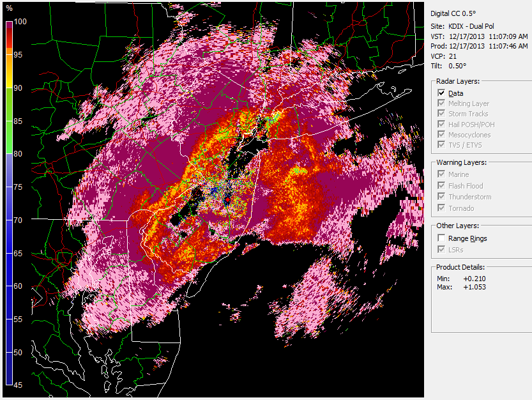Click the 50 label on color scale
Image resolution: width=532 pixels, height=400 pixels.
pyautogui.click(x=18, y=353)
